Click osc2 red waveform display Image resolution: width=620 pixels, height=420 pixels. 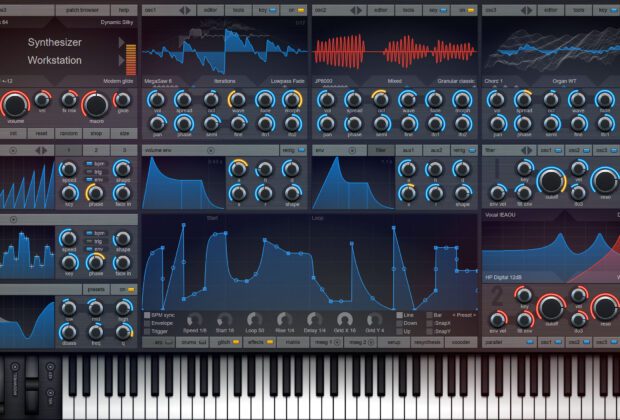[395, 47]
